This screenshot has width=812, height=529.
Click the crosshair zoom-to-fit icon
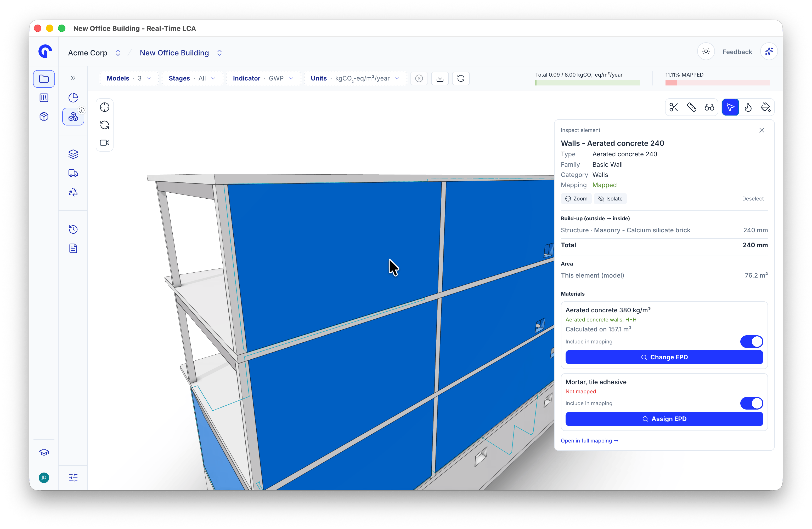[104, 107]
